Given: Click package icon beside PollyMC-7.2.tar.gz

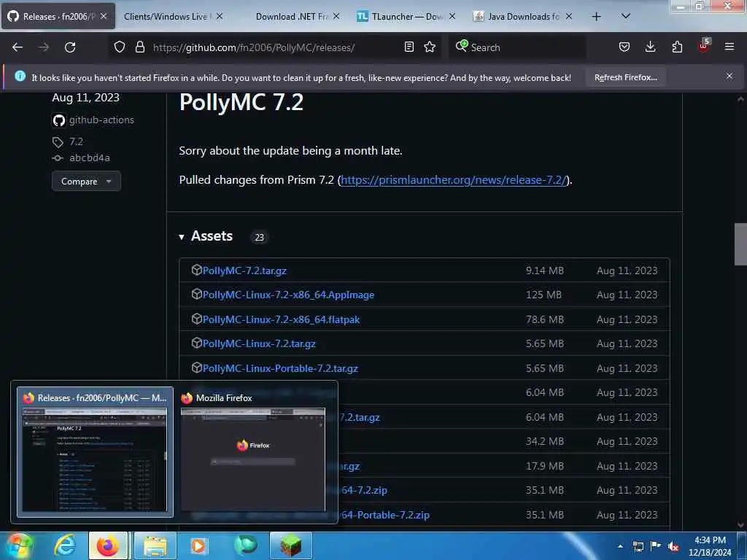Looking at the screenshot, I should [196, 270].
